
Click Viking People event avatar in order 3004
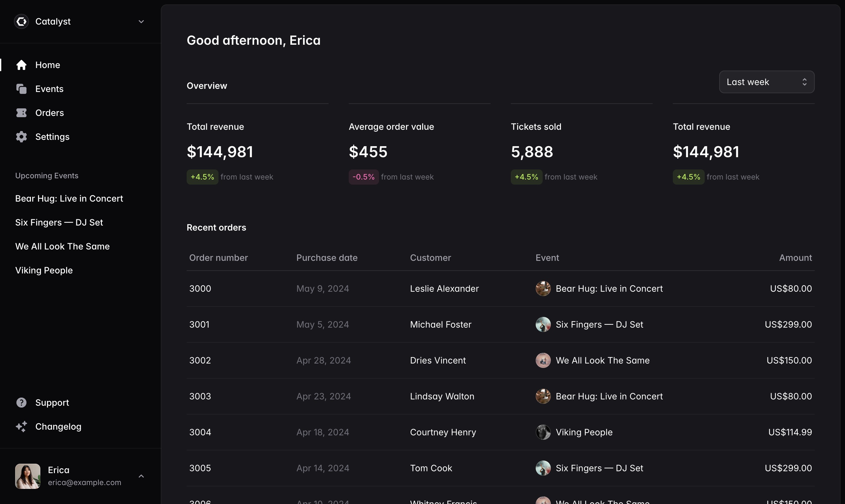pos(543,432)
